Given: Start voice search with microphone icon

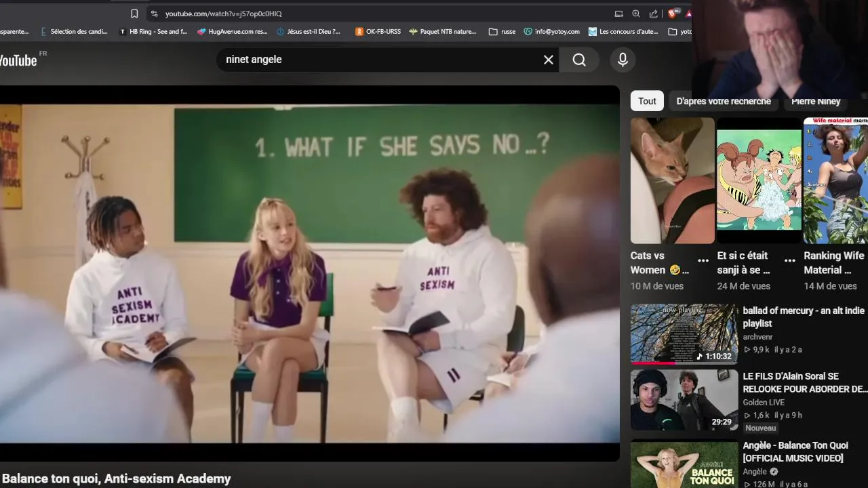Looking at the screenshot, I should pyautogui.click(x=623, y=60).
